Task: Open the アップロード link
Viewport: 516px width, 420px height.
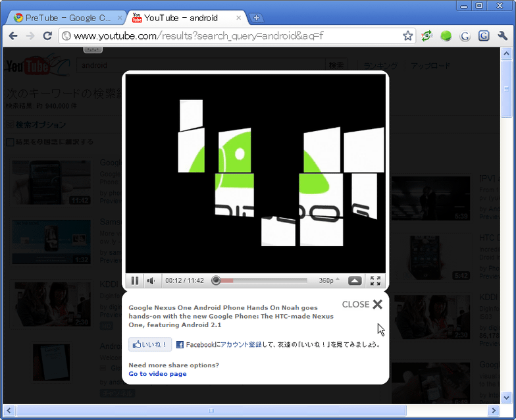Action: tap(430, 66)
